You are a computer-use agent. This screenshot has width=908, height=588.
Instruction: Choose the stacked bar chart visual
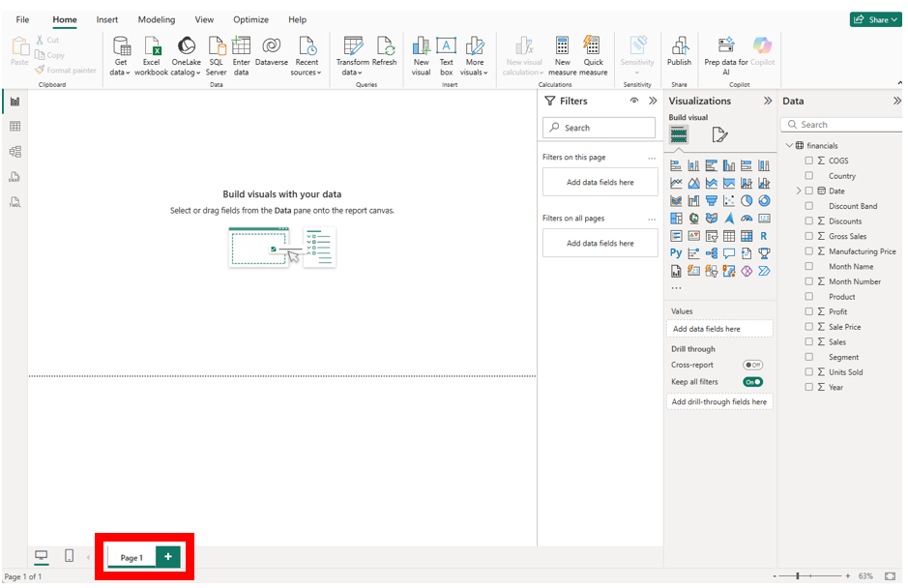[676, 165]
